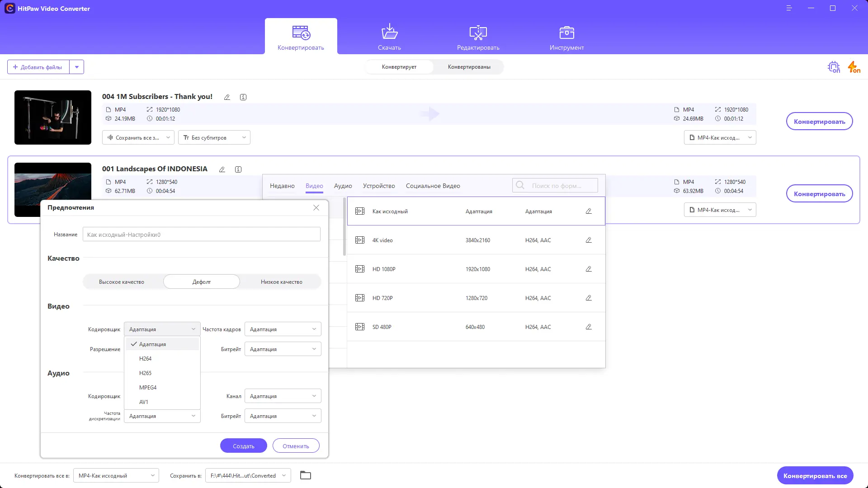Click edit pencil icon for HD 720P preset
This screenshot has width=868, height=488.
(x=589, y=298)
